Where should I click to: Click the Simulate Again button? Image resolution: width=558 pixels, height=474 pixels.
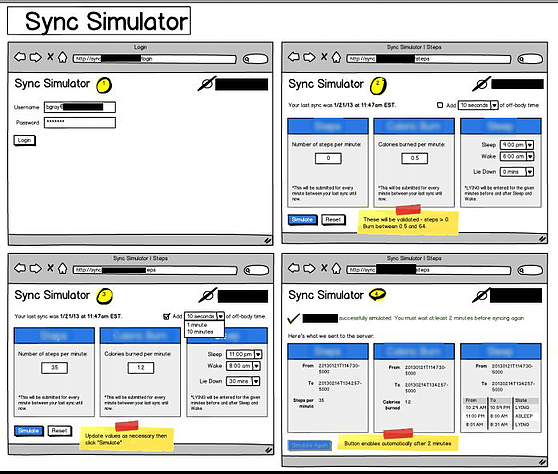pyautogui.click(x=310, y=445)
